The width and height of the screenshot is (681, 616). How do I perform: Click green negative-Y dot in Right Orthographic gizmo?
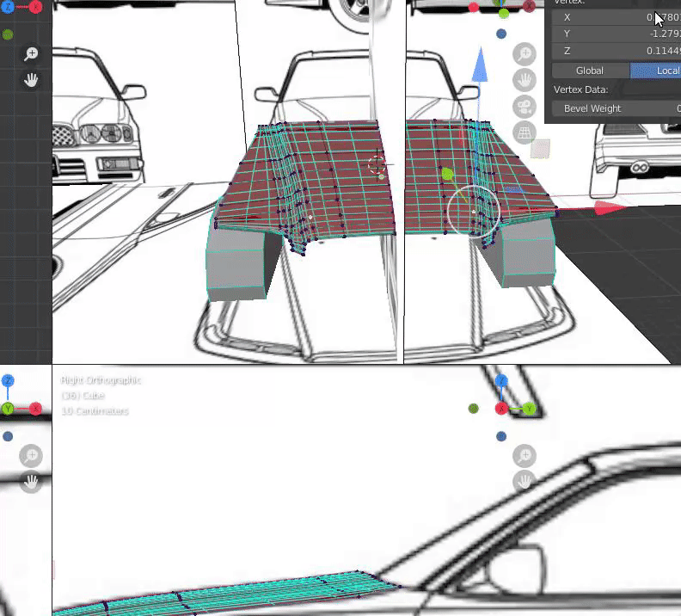[x=474, y=409]
